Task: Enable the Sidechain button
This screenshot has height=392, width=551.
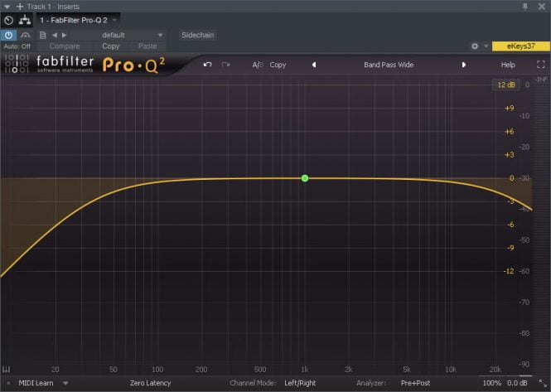Action: coord(197,35)
